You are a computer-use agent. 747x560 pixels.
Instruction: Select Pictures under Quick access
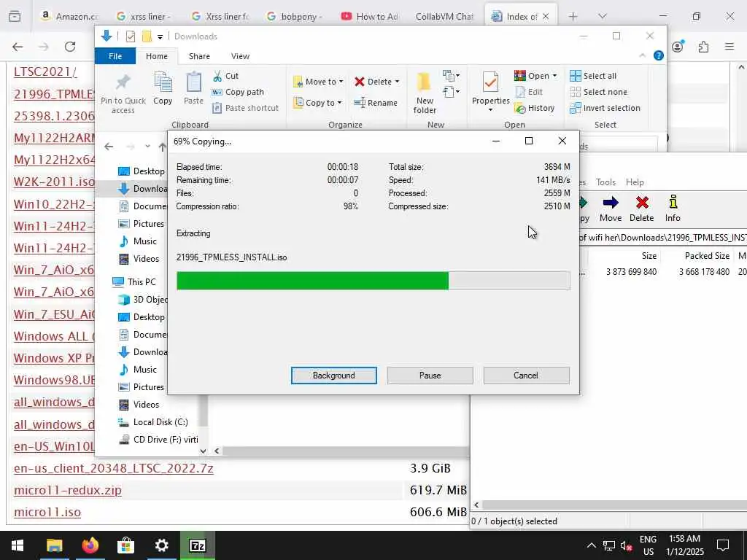pyautogui.click(x=141, y=224)
